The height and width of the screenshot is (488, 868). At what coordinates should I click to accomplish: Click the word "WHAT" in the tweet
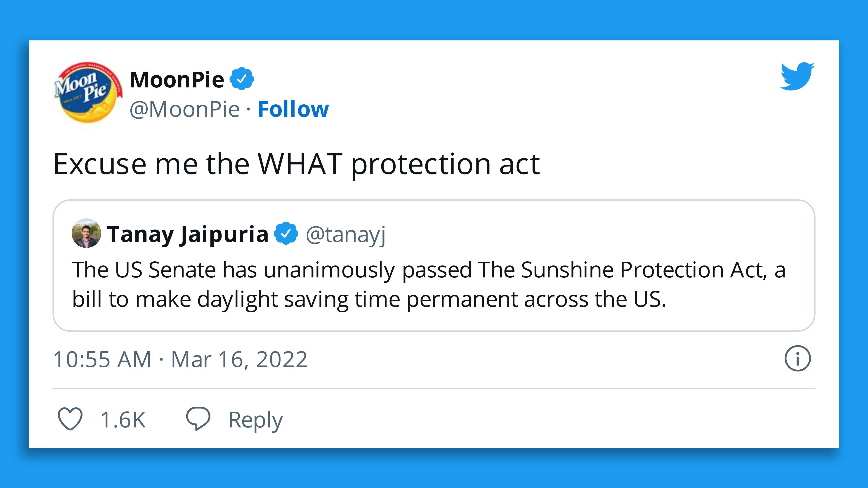click(300, 164)
